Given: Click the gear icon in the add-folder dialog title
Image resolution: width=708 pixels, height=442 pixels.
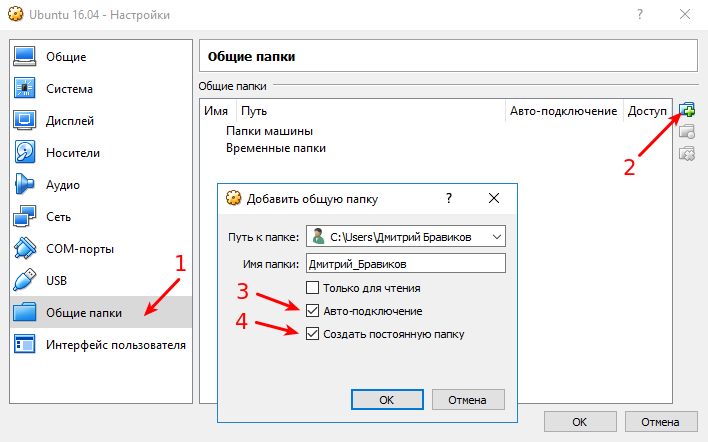Looking at the screenshot, I should [233, 198].
